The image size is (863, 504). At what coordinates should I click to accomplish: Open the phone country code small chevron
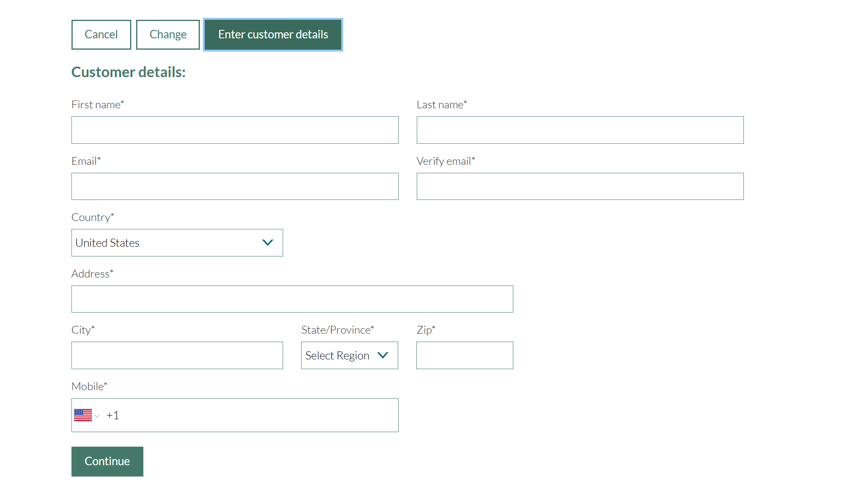pyautogui.click(x=97, y=416)
